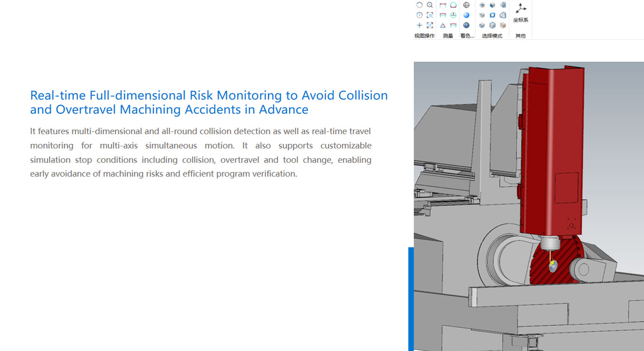Click the 视图操作 group label
The image size is (644, 351).
(424, 36)
